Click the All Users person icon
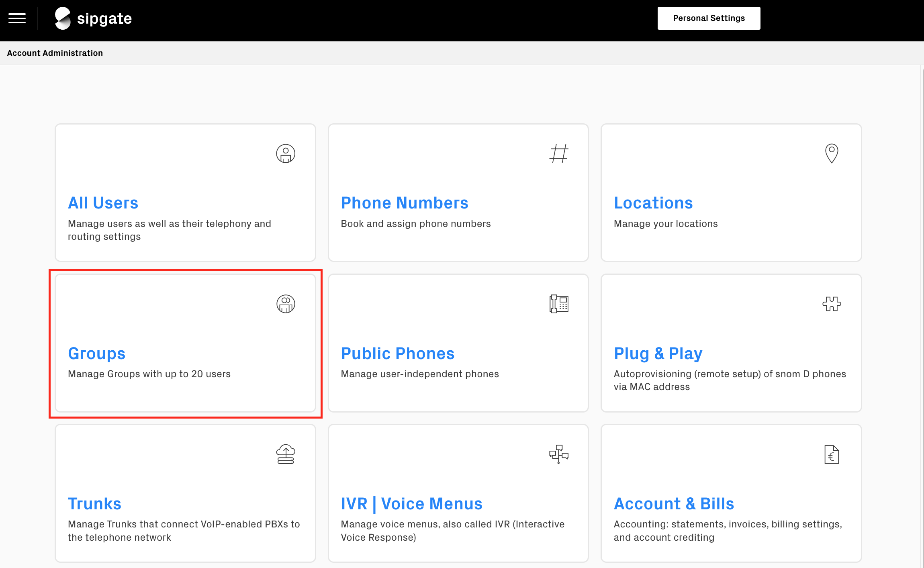The image size is (924, 568). tap(286, 153)
